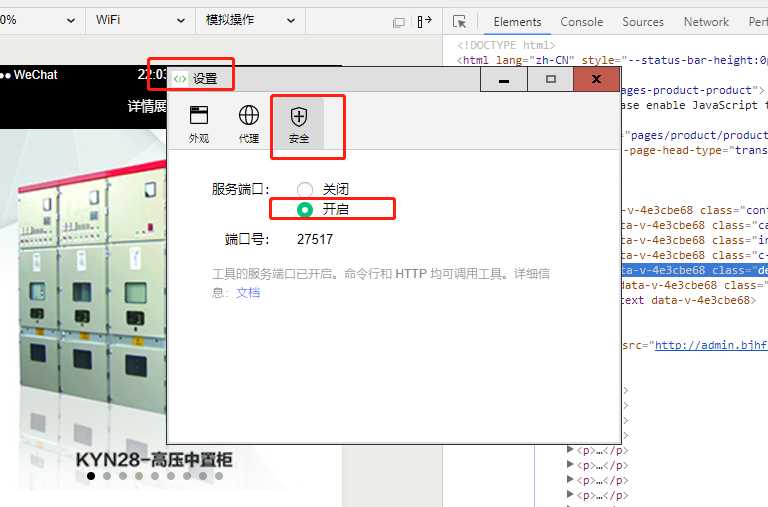Click the WeChat status bar label
This screenshot has width=768, height=507.
35,75
